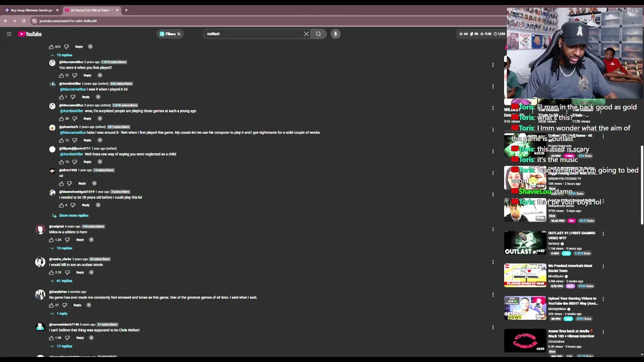Open 'We Pranked America's Most Racist Town' thumbnail
644x362 pixels.
tap(525, 276)
